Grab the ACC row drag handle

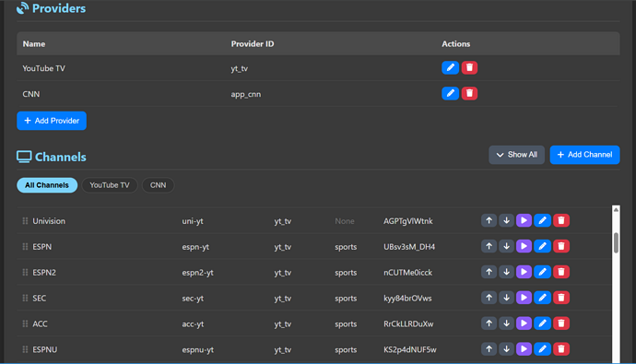25,323
